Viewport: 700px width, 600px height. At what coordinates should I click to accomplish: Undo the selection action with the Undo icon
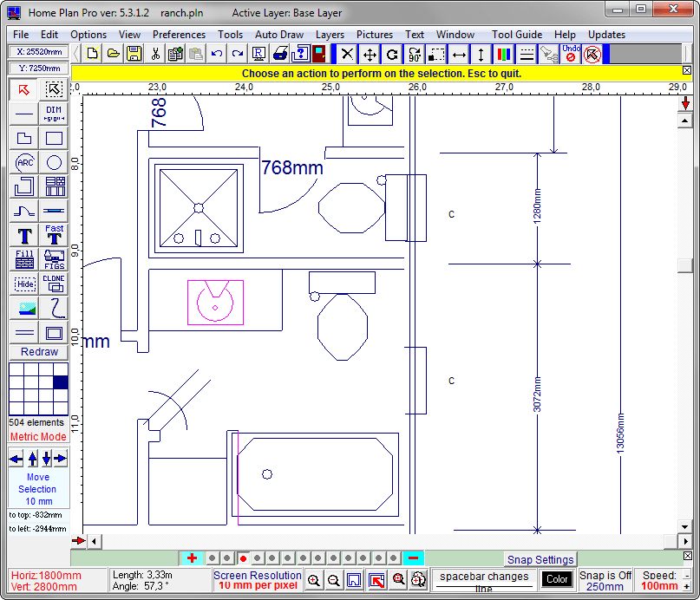[x=571, y=55]
